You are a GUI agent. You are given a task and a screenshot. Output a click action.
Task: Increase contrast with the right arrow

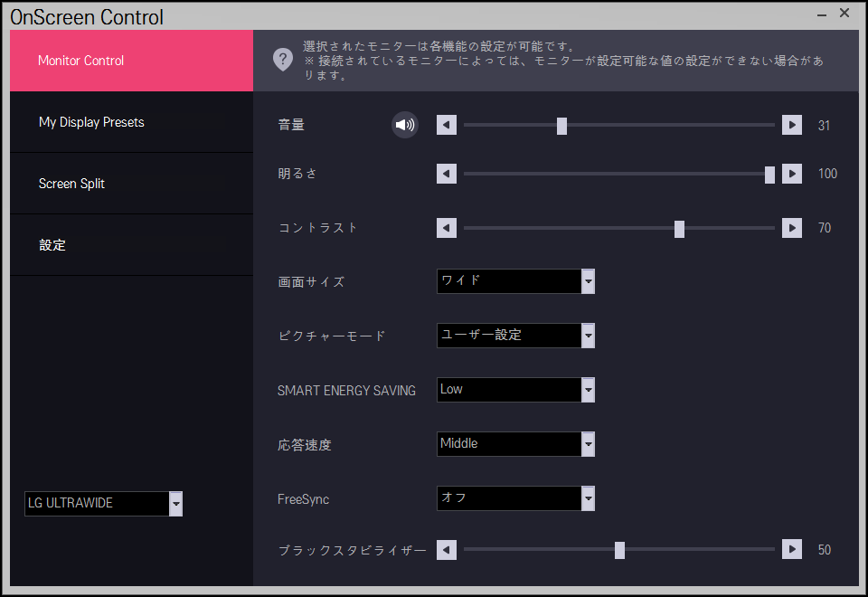point(792,228)
